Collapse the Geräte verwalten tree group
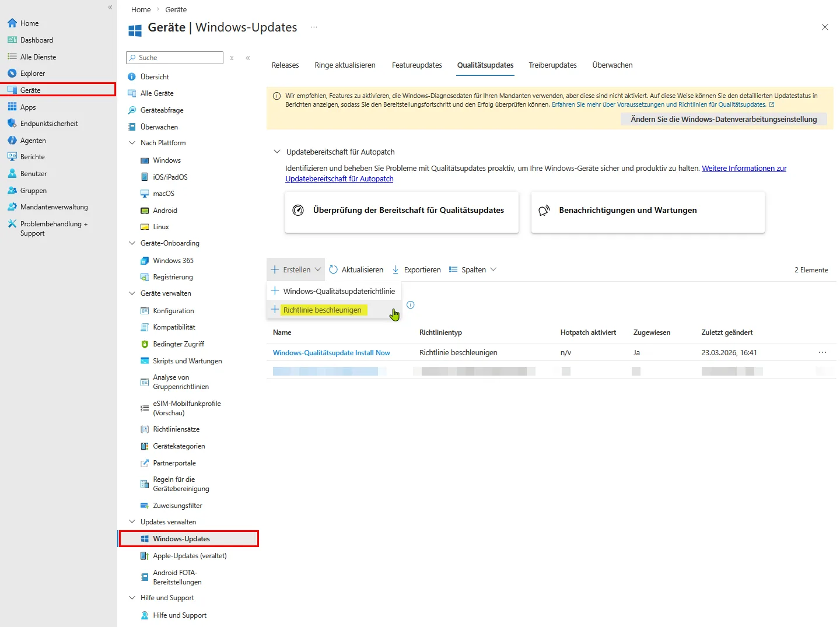 (132, 293)
